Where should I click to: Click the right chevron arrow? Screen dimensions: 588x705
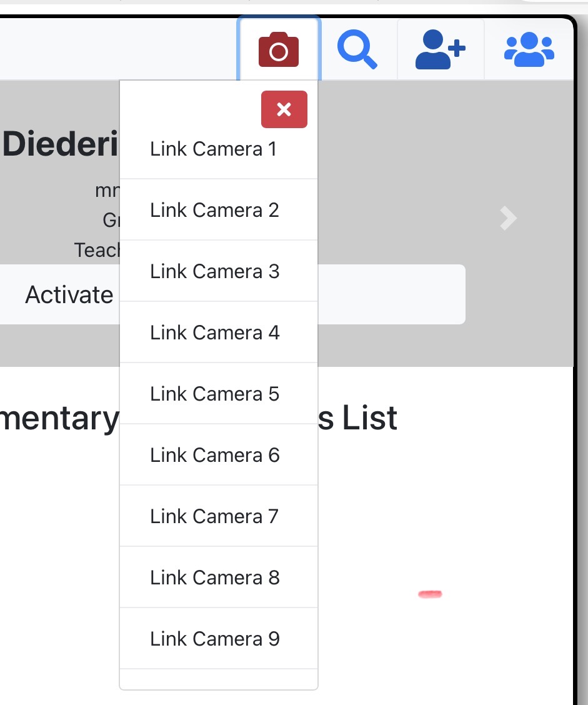point(508,218)
